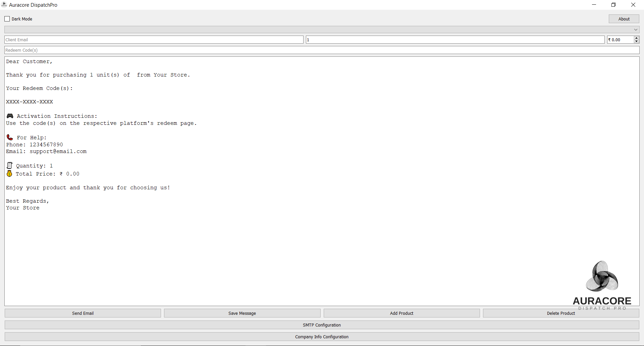The image size is (644, 346).
Task: Click the Auracore DispatchPro title bar icon
Action: pyautogui.click(x=4, y=5)
